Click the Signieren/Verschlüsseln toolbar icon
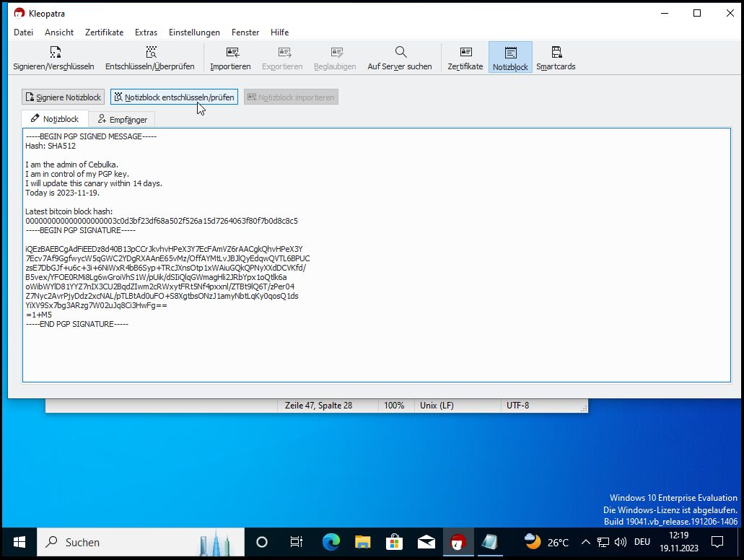The height and width of the screenshot is (560, 744). (53, 52)
